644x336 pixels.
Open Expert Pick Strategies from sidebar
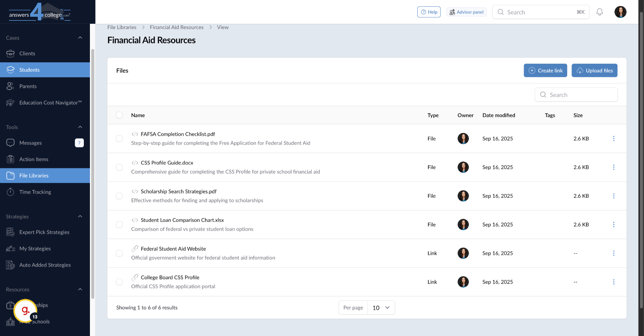[44, 232]
